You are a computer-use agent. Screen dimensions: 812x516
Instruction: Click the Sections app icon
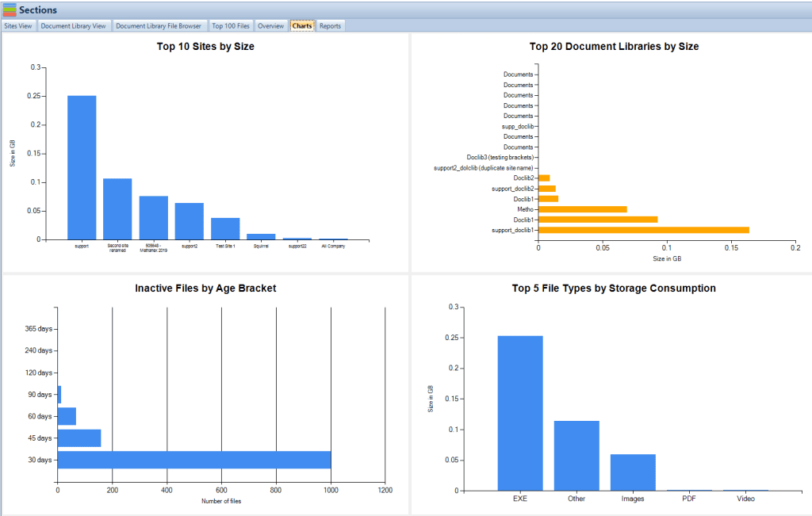point(10,10)
